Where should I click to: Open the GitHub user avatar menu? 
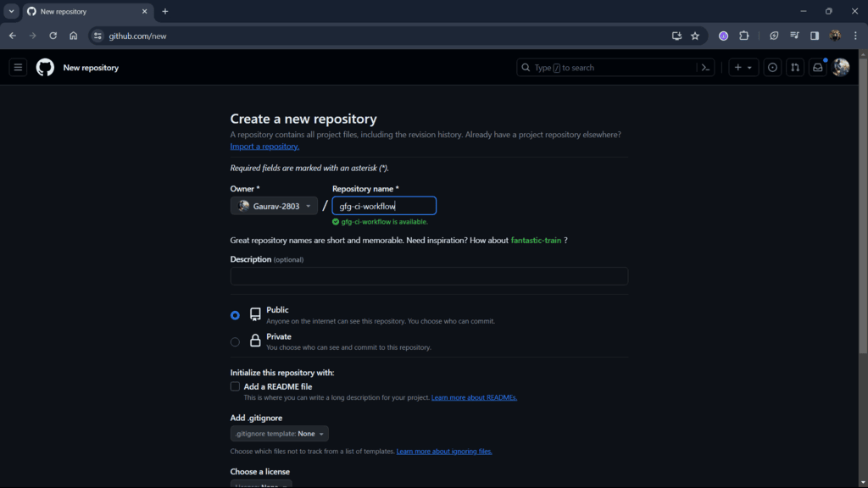pos(840,68)
